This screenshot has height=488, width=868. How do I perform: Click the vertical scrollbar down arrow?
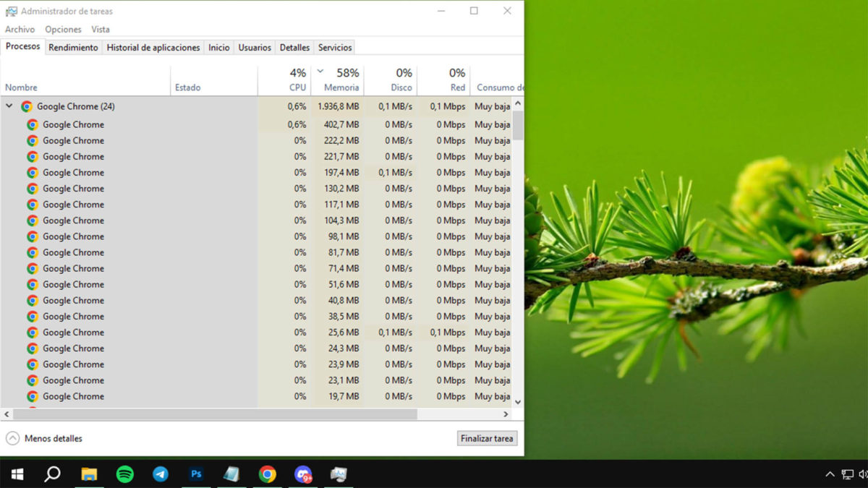tap(518, 401)
